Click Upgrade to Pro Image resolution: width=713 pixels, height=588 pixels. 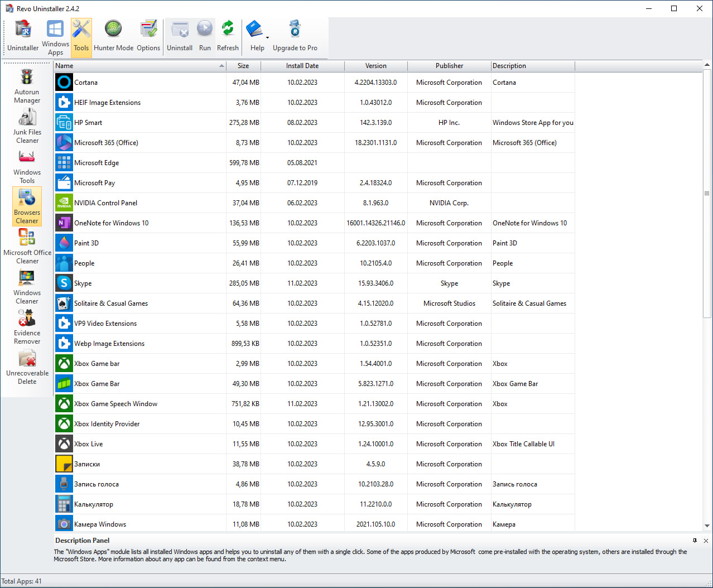coord(295,37)
